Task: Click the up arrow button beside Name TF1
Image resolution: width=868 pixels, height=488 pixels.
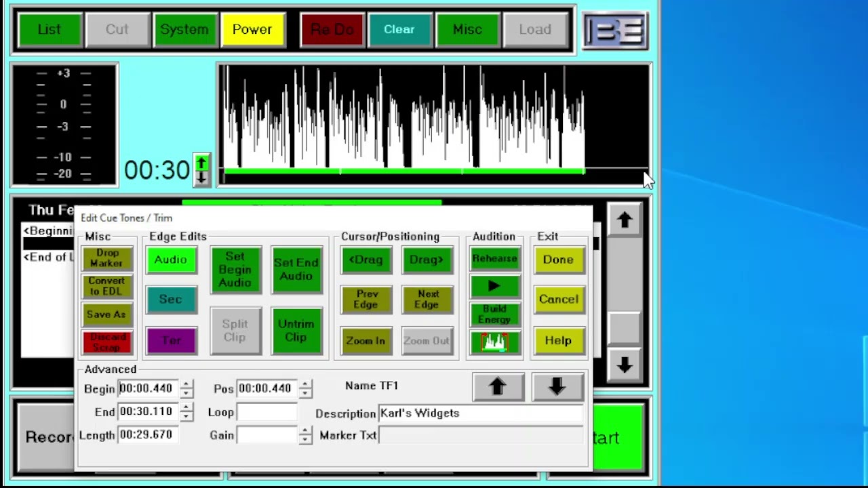Action: tap(498, 386)
